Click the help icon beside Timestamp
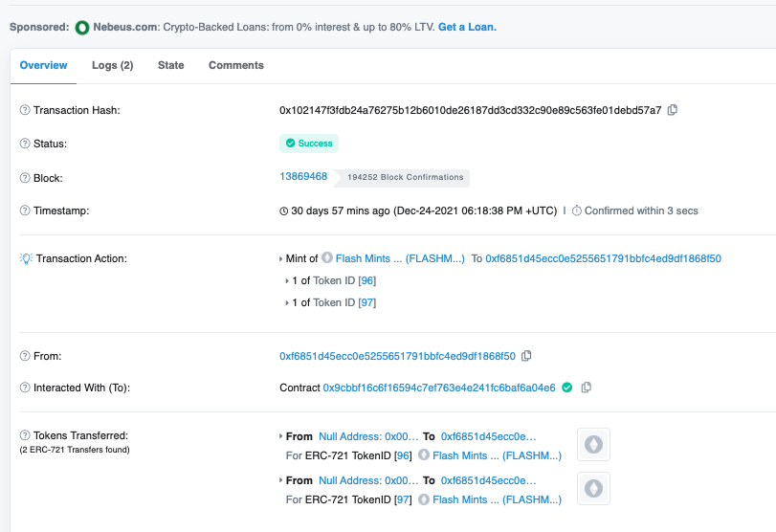The width and height of the screenshot is (776, 532). click(x=25, y=211)
